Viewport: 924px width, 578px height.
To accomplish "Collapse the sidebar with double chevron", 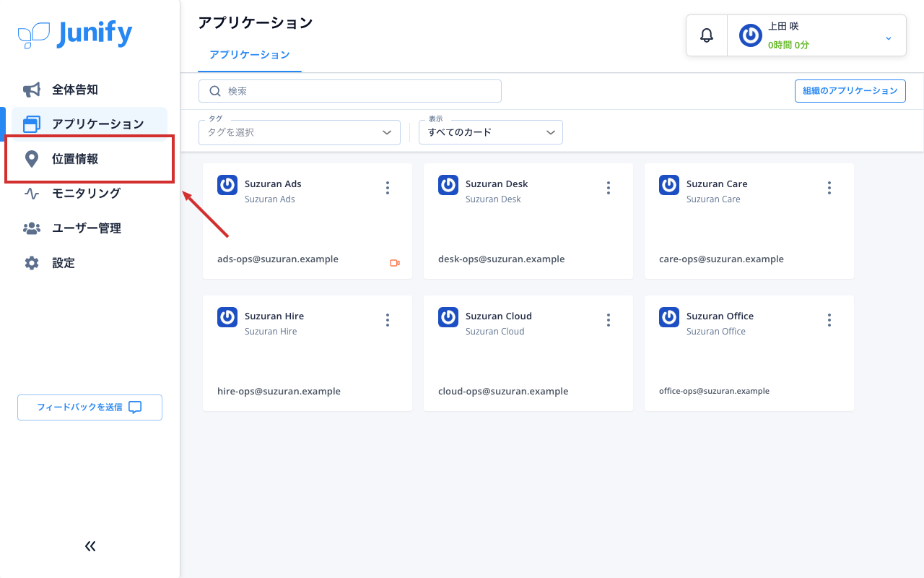I will click(90, 546).
